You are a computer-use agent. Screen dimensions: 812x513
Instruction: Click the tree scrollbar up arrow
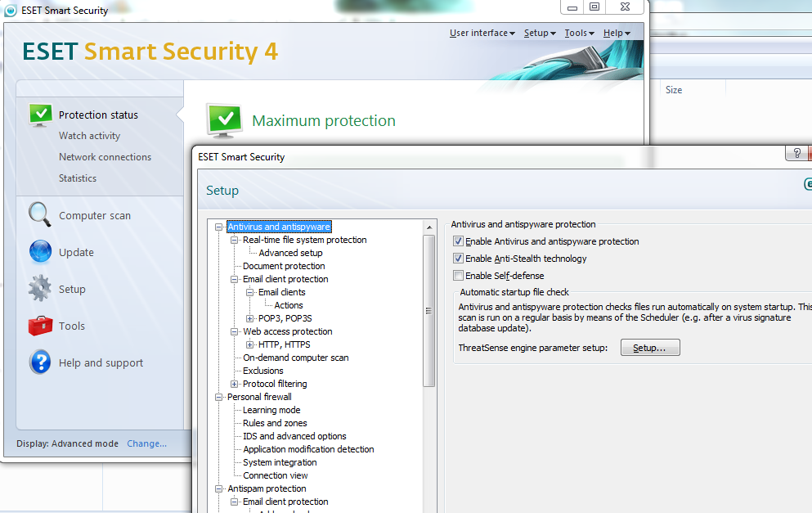(x=428, y=227)
